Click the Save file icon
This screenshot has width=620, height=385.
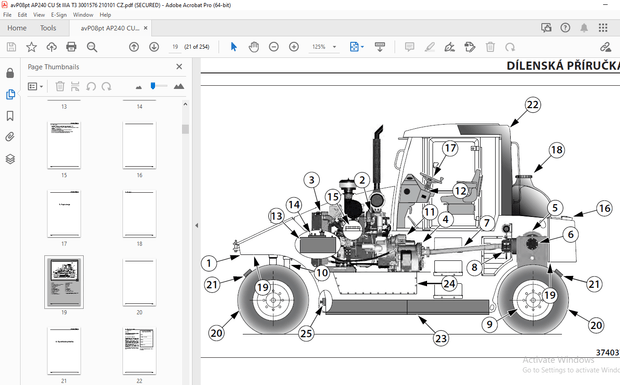click(11, 47)
